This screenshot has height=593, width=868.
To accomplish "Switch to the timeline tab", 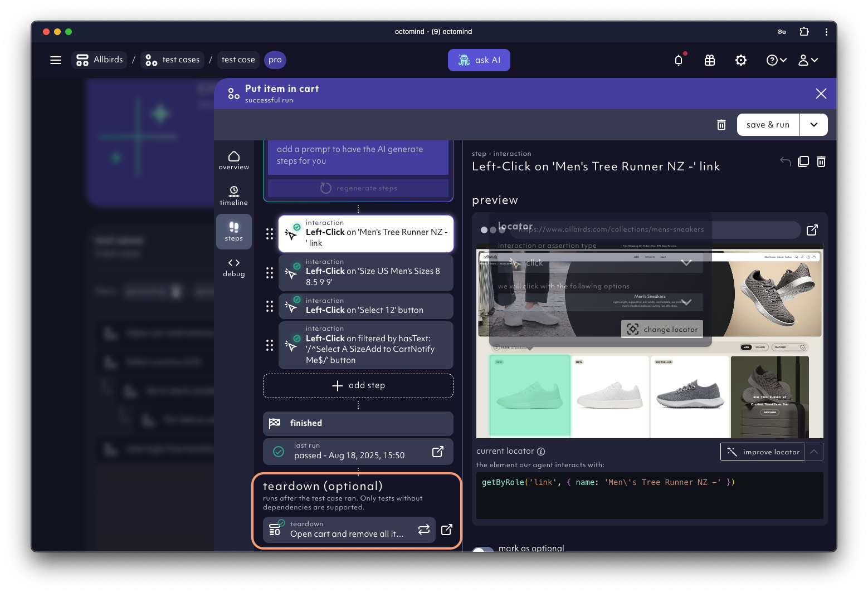I will (x=234, y=196).
